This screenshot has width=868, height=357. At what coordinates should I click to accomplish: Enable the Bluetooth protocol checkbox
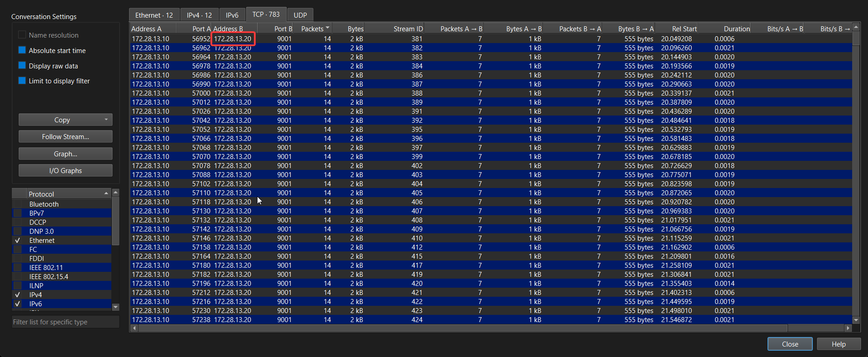tap(18, 204)
